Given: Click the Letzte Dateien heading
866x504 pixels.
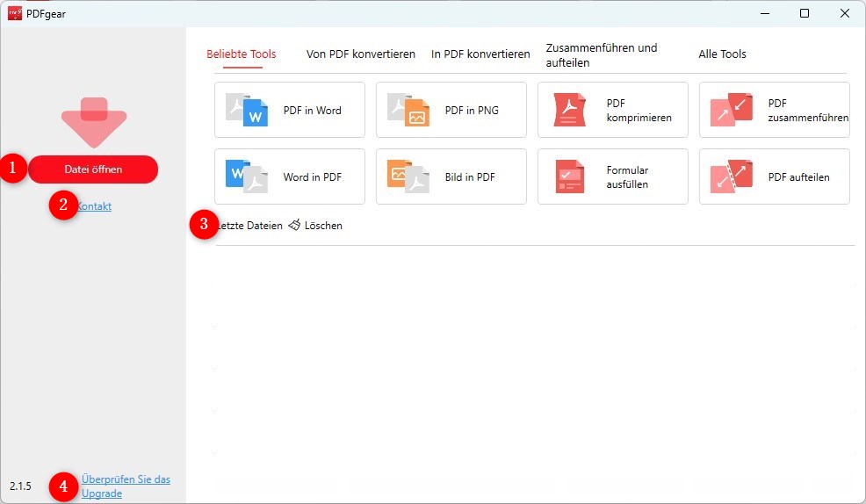Looking at the screenshot, I should [249, 226].
